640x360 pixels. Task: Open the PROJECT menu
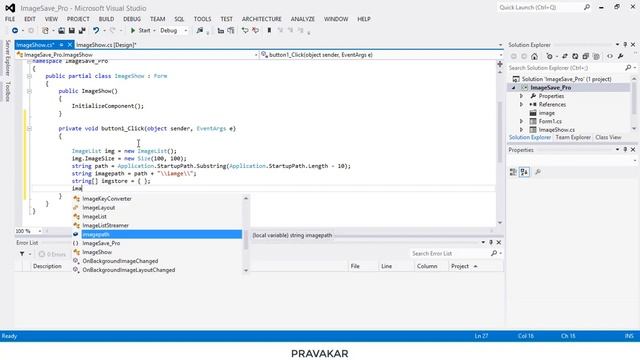tap(78, 19)
